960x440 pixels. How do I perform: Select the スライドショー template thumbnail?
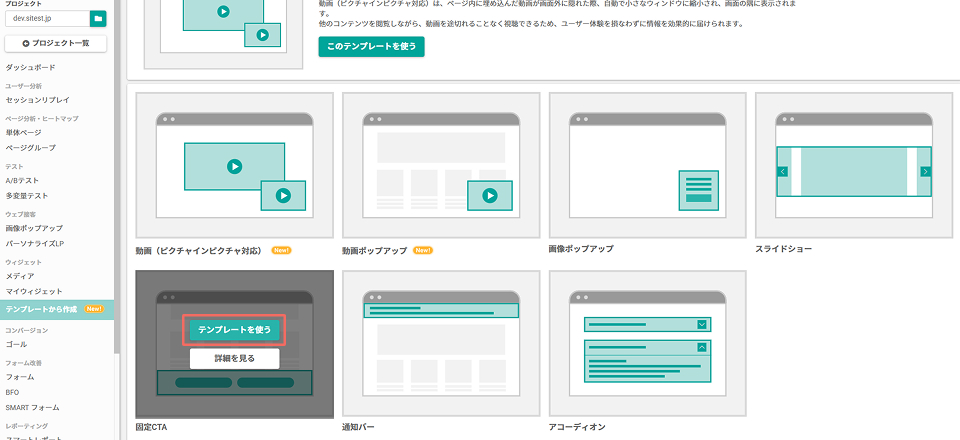point(854,165)
